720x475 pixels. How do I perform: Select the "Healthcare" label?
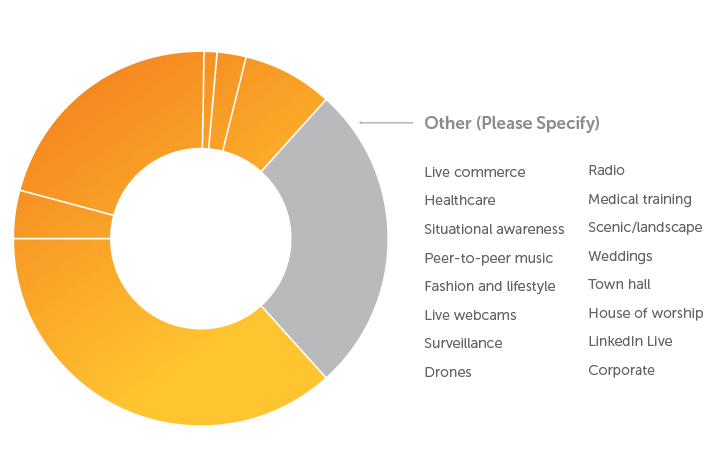point(459,200)
